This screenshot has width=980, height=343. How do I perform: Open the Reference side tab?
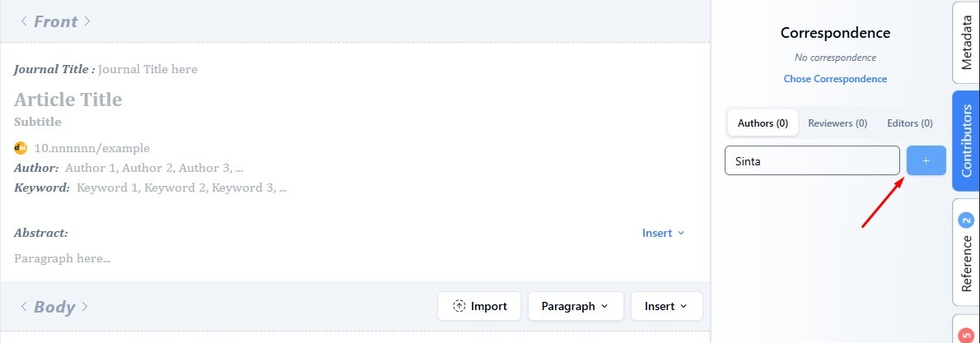click(x=967, y=262)
